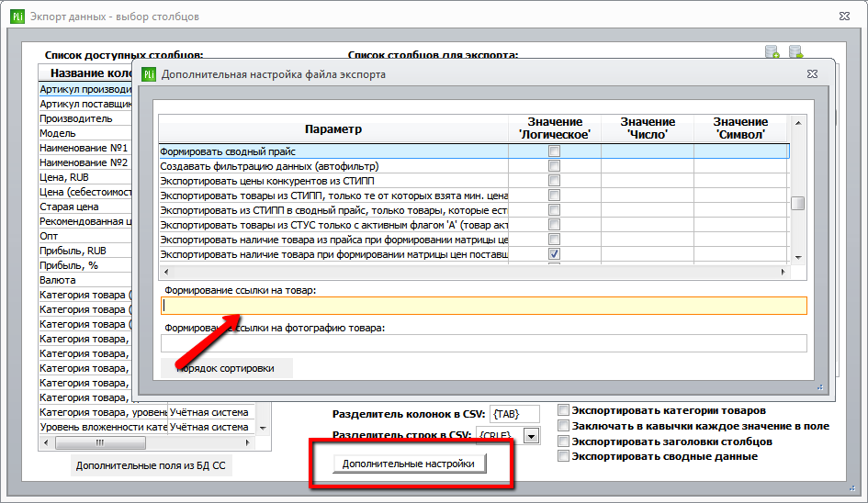The height and width of the screenshot is (503, 868).
Task: Toggle 'Экспортировать наличие товара из прайса' checkbox
Action: point(554,239)
